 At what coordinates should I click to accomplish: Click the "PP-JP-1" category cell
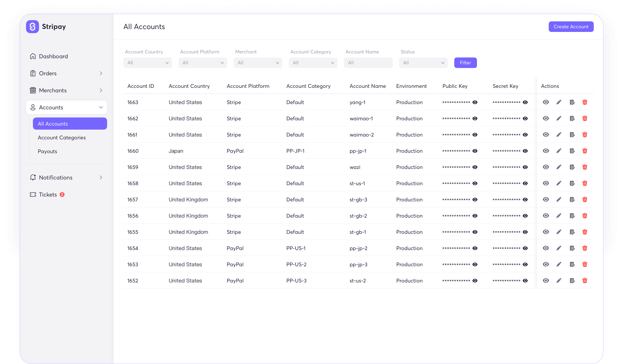click(x=295, y=151)
